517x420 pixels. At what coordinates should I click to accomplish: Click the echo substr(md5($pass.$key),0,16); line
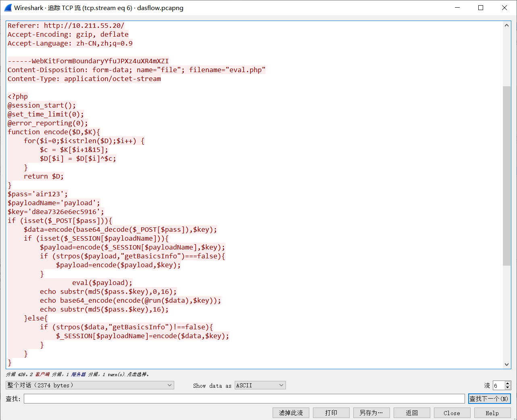click(108, 291)
